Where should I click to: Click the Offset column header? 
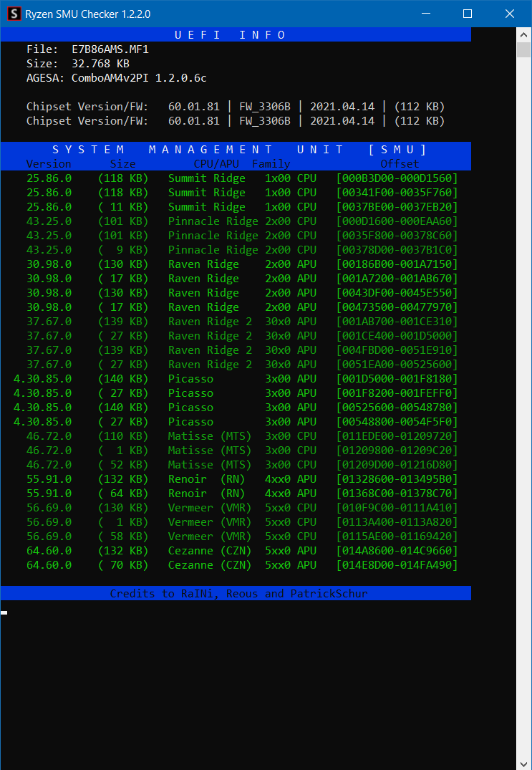(400, 163)
